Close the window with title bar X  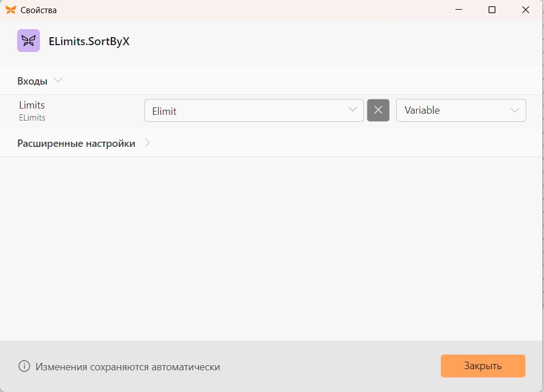click(526, 10)
